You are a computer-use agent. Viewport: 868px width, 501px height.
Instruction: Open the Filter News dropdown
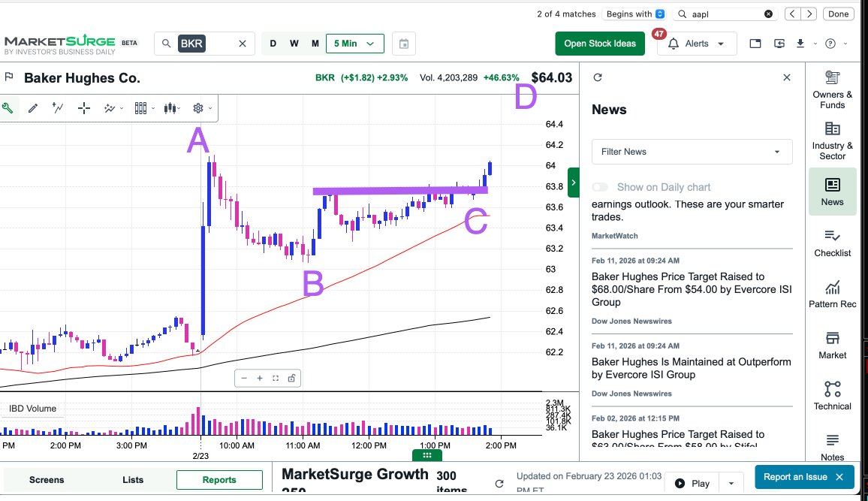[691, 151]
